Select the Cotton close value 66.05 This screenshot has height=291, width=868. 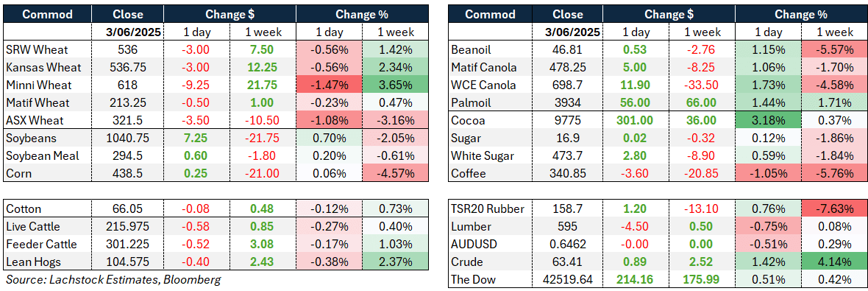pos(128,209)
